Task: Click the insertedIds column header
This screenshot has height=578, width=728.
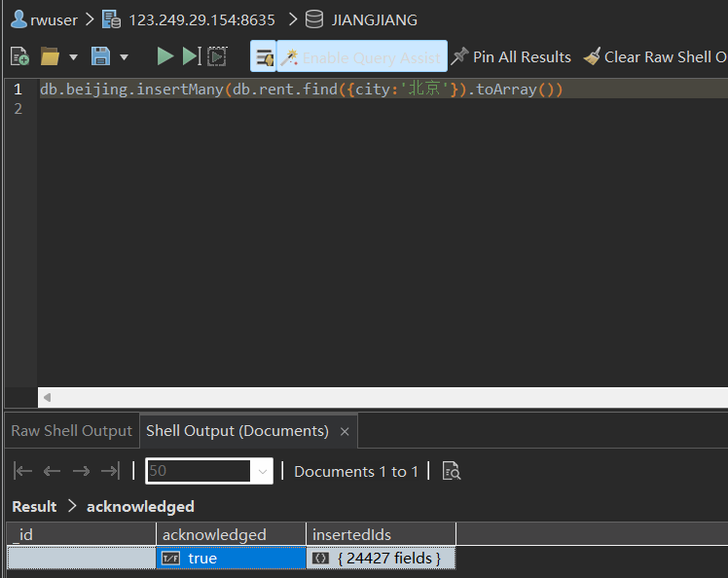Action: tap(382, 534)
